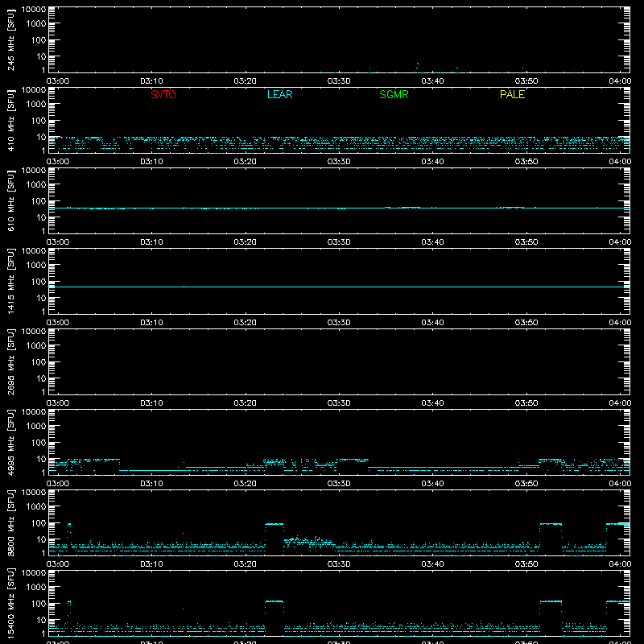The image size is (644, 644).
Task: Select the 15400 MHz [SFU] axis label
Action: [x=10, y=603]
